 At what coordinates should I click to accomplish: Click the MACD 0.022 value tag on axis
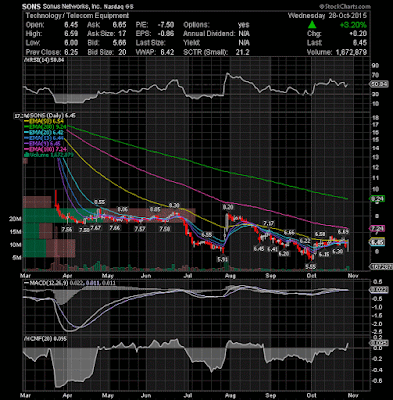(x=379, y=290)
